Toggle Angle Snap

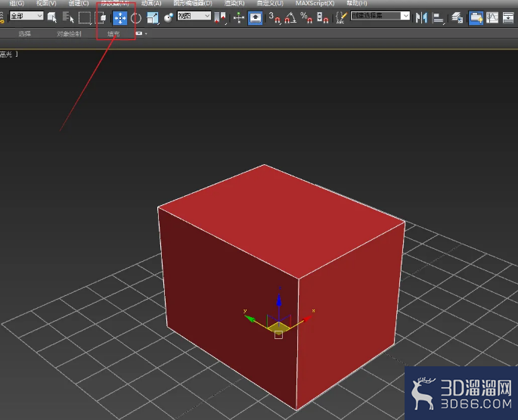(290, 17)
